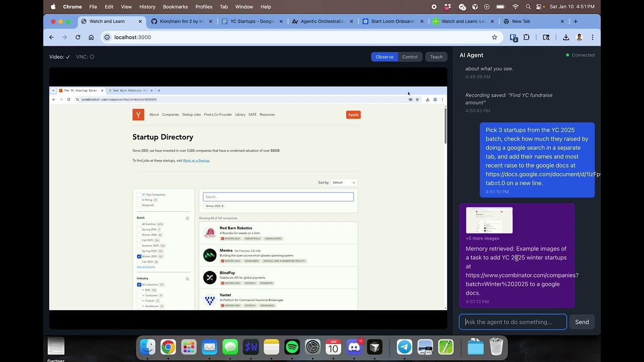Click the orange Apply button

pos(353,115)
